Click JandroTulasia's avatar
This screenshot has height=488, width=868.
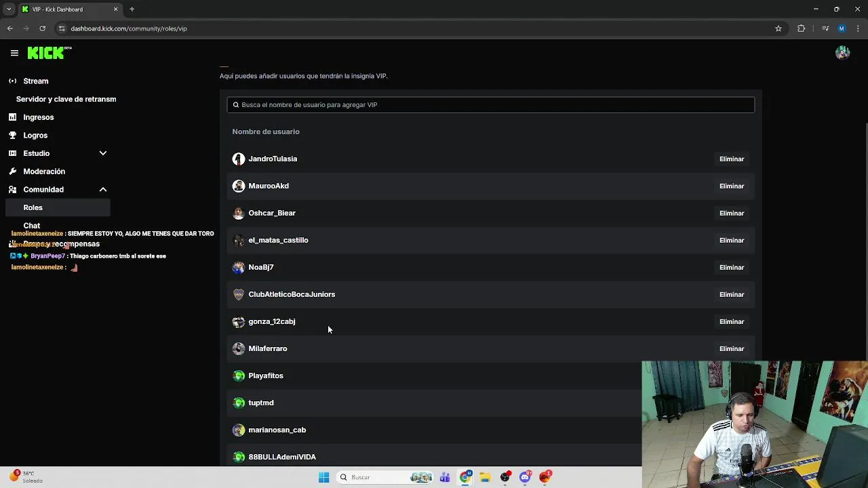239,159
